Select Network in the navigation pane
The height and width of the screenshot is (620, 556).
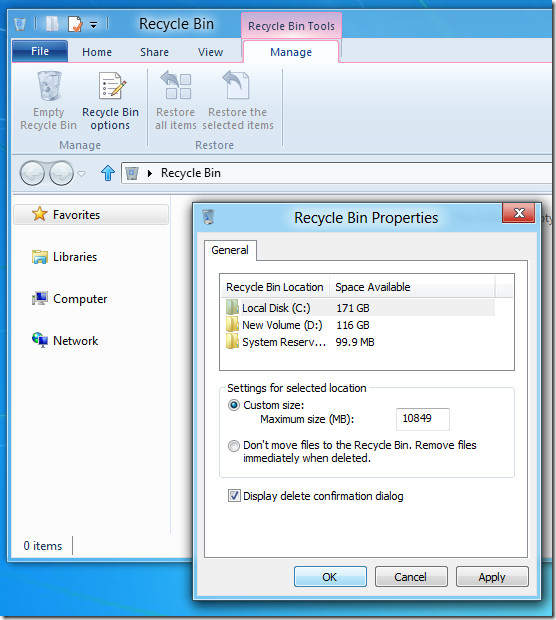pos(76,341)
